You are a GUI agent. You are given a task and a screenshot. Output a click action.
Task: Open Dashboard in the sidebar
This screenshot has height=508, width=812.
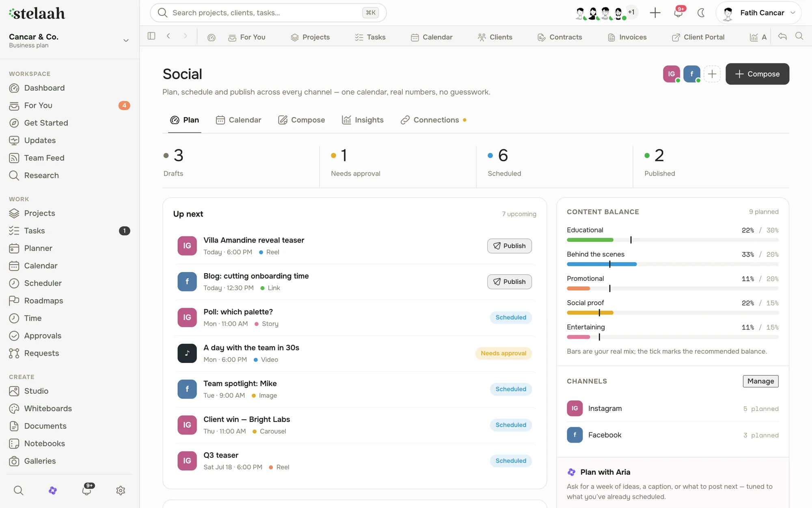[x=69, y=88]
